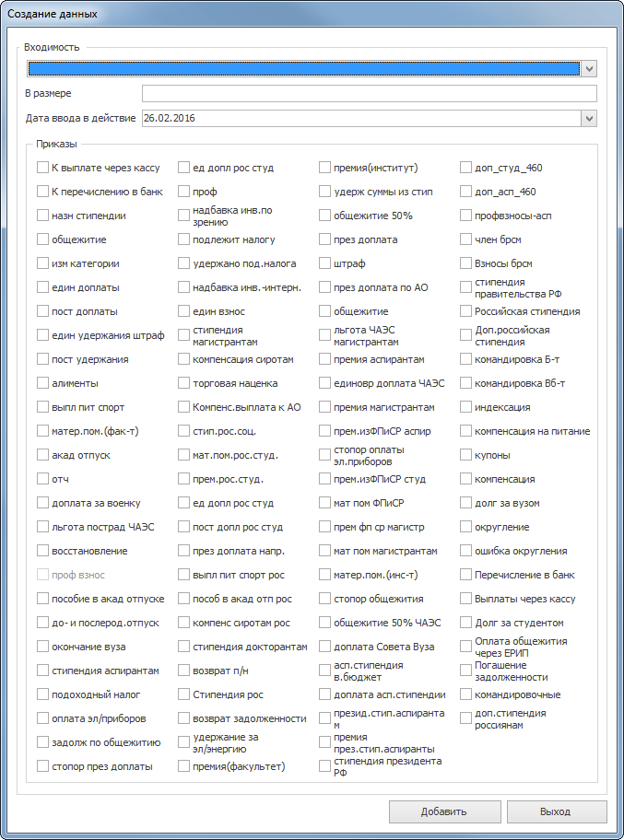Tick the назн стипендии checkbox
Screen dimensions: 624x840
(x=43, y=216)
